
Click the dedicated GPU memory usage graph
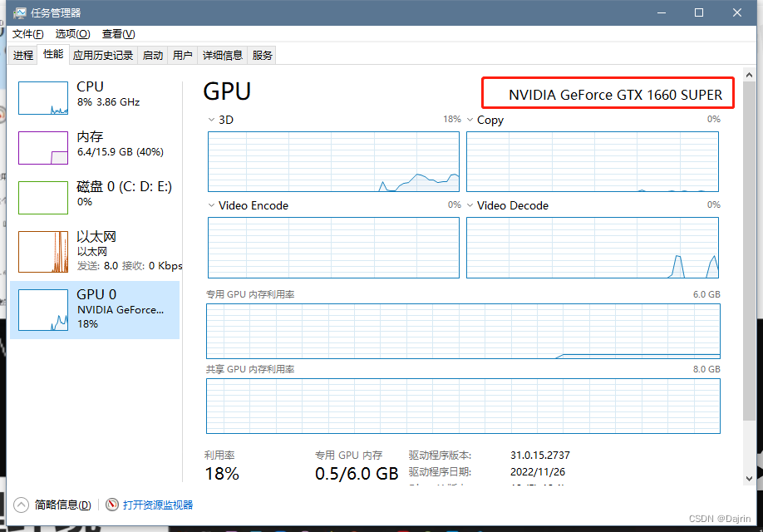[x=463, y=331]
